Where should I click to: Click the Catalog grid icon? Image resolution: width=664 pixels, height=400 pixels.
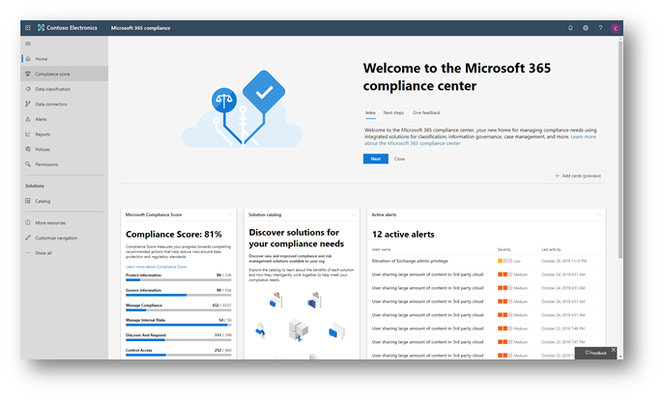(28, 201)
